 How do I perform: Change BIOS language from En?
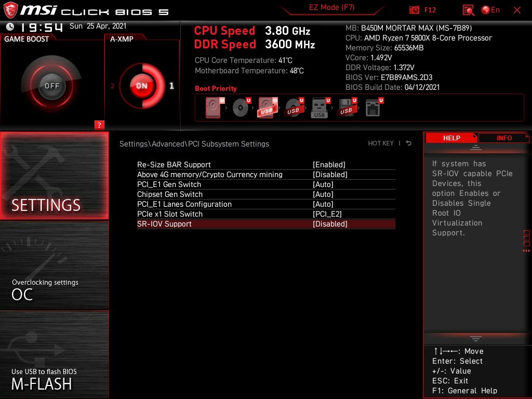coord(493,10)
